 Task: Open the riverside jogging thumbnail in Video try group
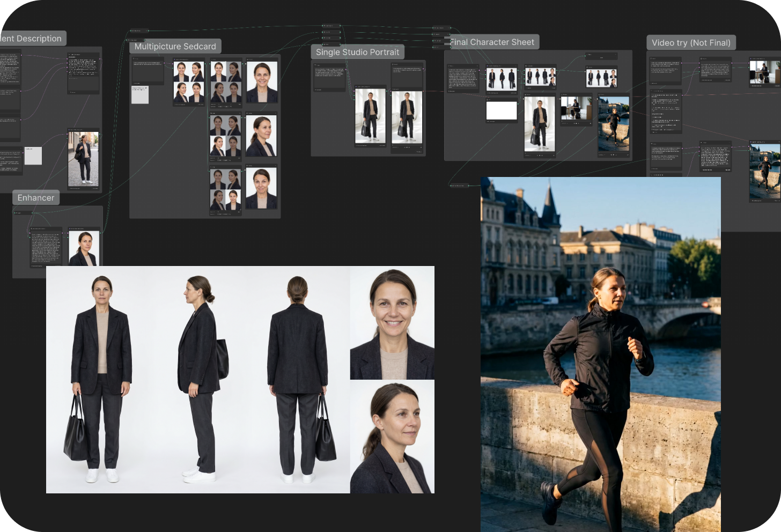point(765,171)
